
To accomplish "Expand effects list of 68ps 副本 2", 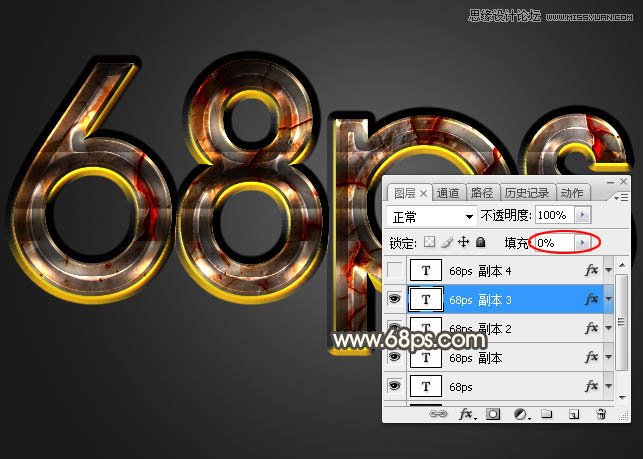I will (609, 328).
